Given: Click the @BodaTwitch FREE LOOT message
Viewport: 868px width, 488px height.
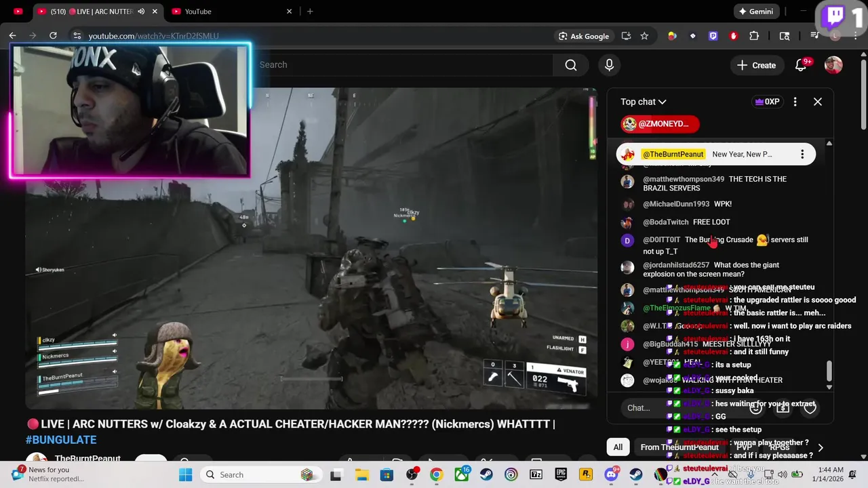Looking at the screenshot, I should 686,222.
